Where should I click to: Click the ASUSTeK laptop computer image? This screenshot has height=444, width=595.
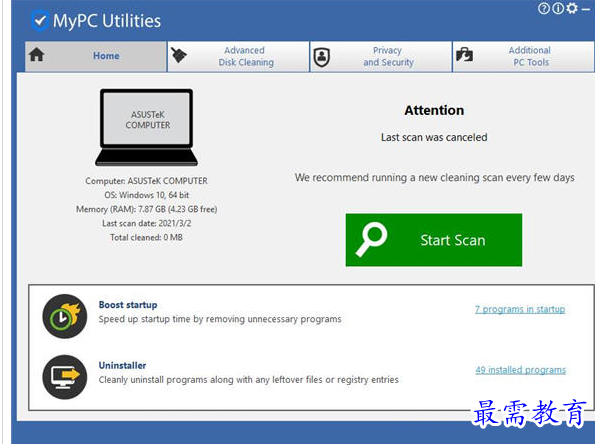[146, 128]
